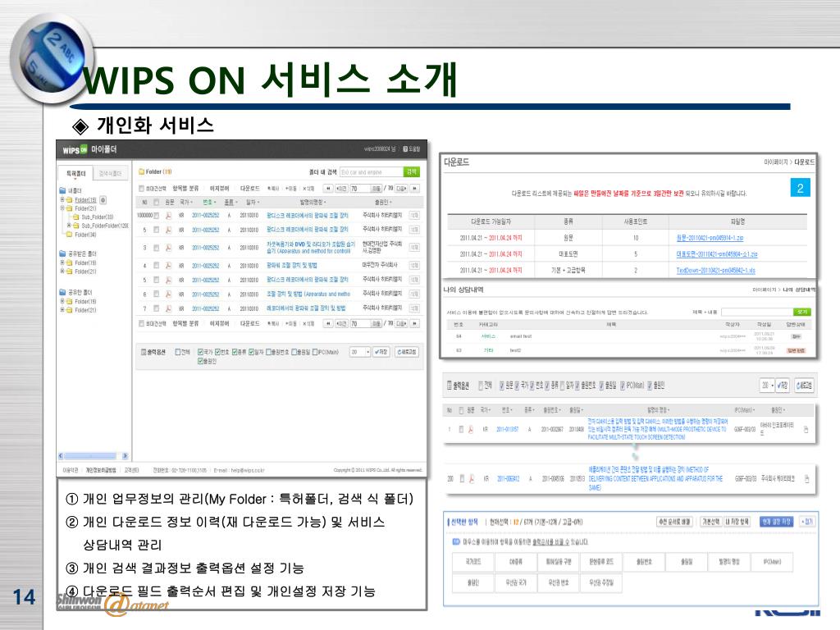Click horizontal scrollbar under folder tree
The width and height of the screenshot is (840, 630).
coord(94,456)
